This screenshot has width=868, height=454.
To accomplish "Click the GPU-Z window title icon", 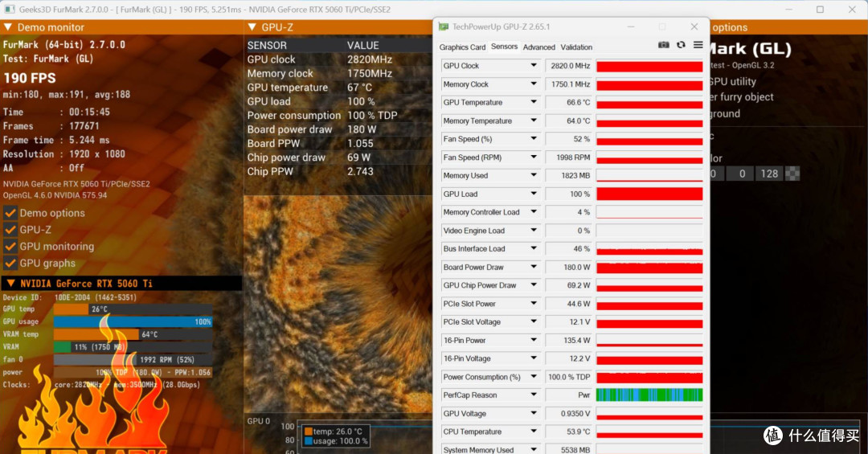I will [444, 27].
